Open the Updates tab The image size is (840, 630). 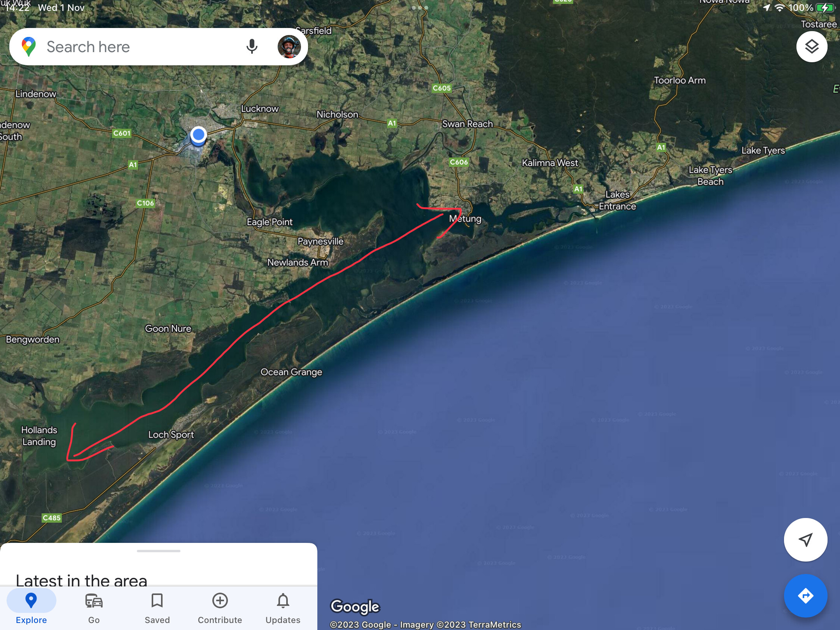coord(283,608)
